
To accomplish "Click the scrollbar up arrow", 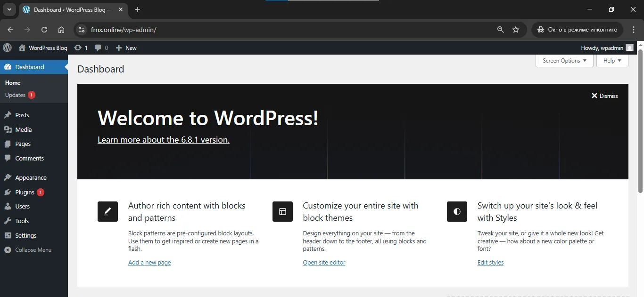I will [x=641, y=45].
